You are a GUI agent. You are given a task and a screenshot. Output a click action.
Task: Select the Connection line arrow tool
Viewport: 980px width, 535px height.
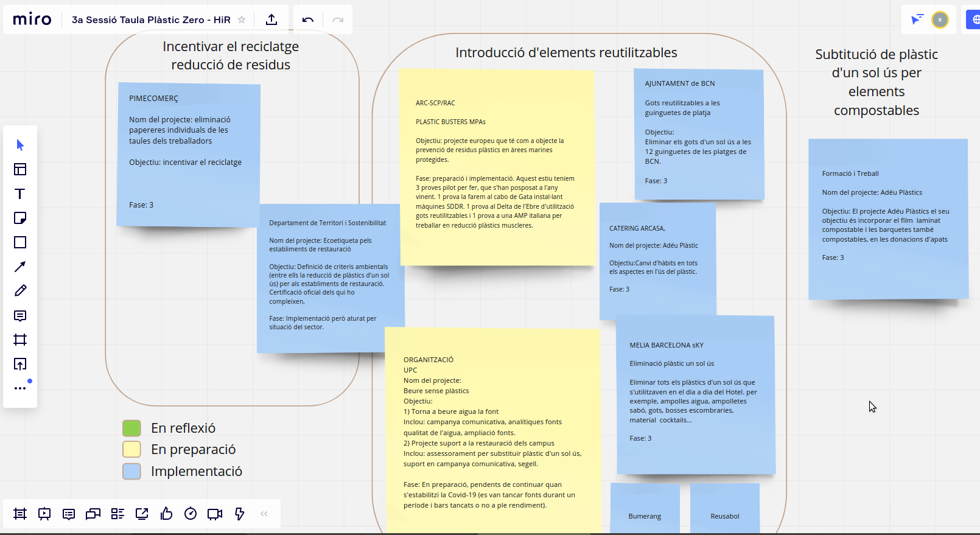pyautogui.click(x=20, y=267)
